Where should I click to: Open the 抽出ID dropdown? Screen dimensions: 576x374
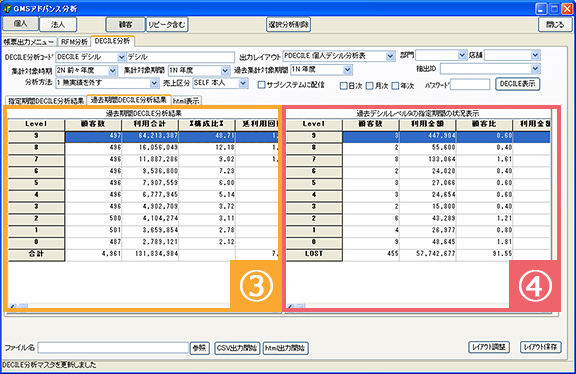(x=535, y=68)
